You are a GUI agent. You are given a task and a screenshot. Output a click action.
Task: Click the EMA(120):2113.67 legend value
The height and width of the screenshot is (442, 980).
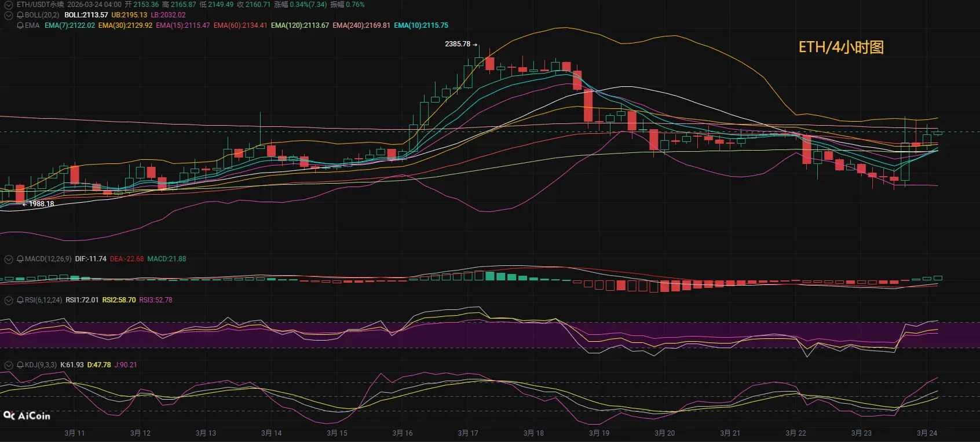click(x=300, y=25)
